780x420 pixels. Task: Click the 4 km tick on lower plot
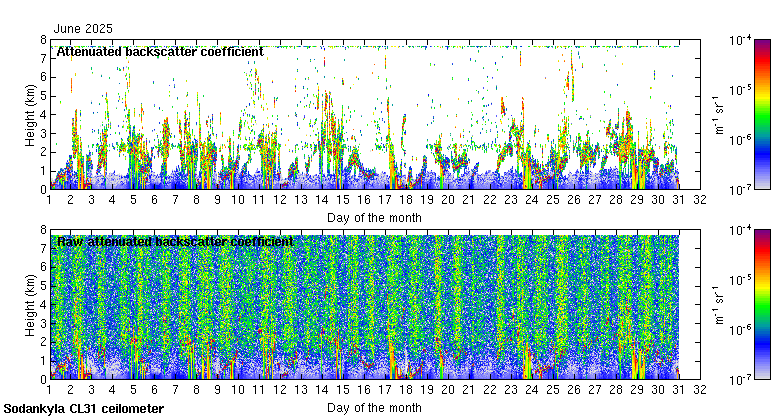tap(43, 304)
